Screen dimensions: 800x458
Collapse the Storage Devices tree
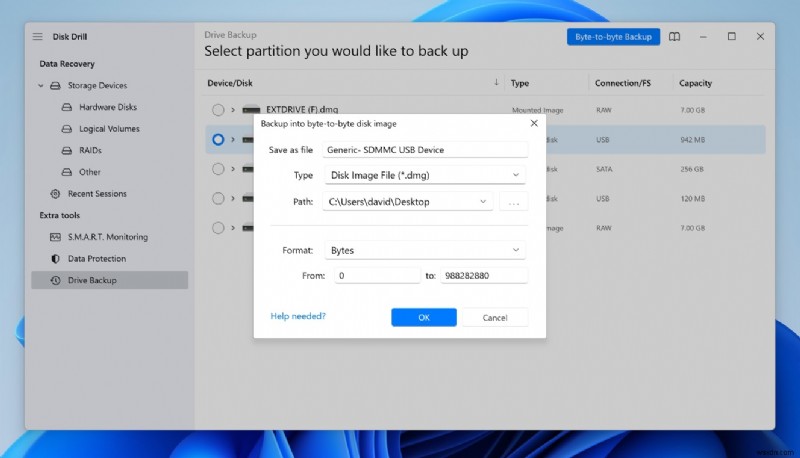40,86
